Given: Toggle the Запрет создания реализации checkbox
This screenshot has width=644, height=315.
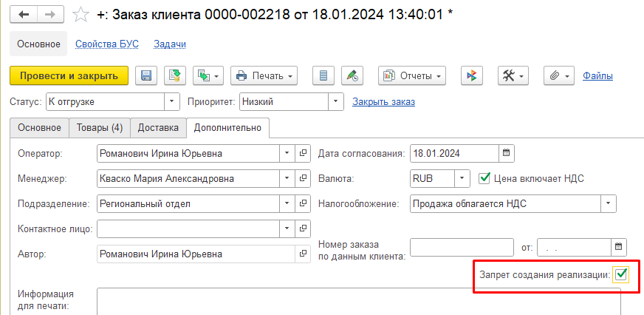Looking at the screenshot, I should click(x=620, y=274).
